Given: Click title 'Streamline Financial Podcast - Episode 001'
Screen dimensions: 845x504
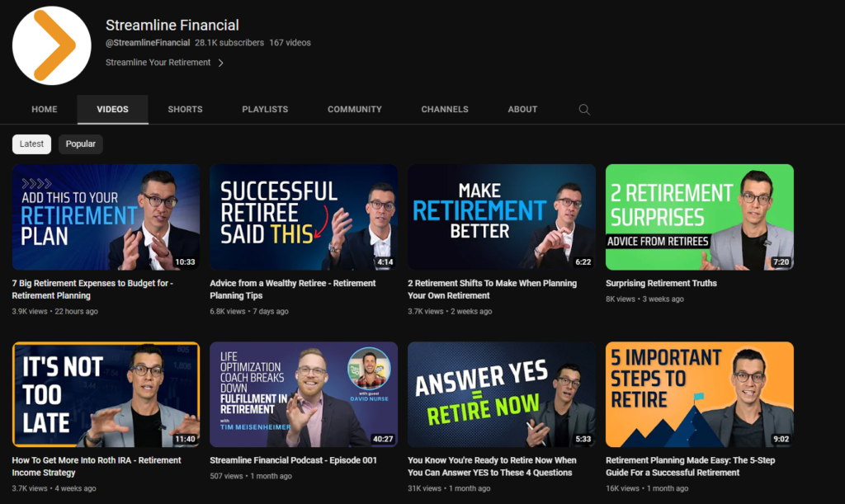Looking at the screenshot, I should point(293,460).
